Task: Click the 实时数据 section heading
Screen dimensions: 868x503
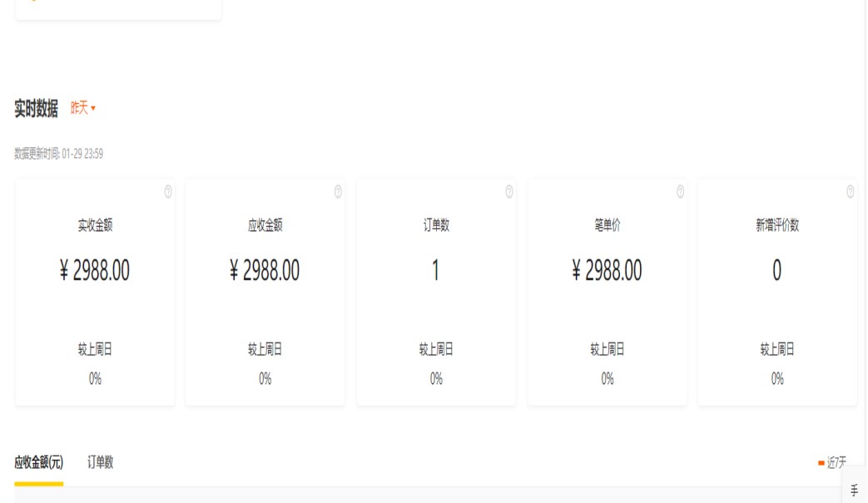Action: tap(37, 108)
